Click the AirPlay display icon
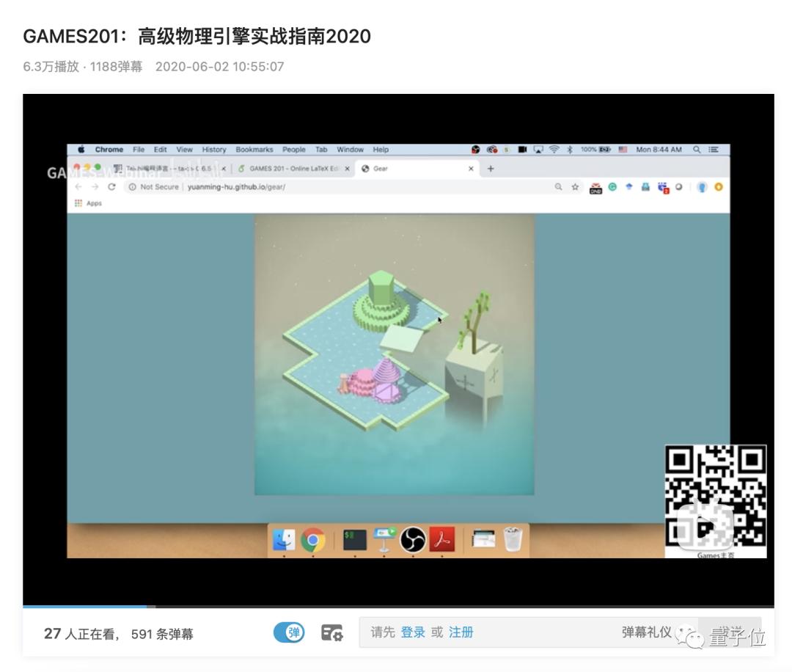 tap(538, 150)
